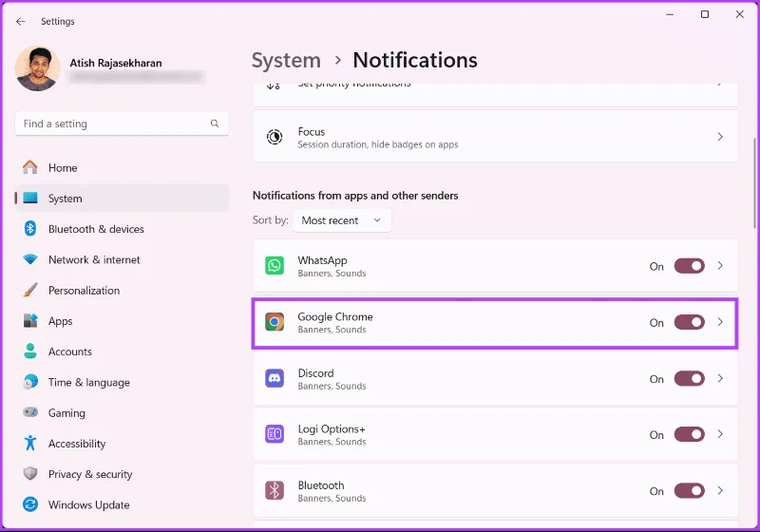
Task: Switch off Logi Options+ notifications toggle
Action: (690, 434)
